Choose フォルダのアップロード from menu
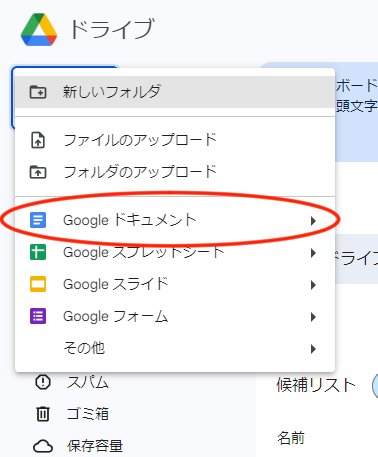This screenshot has height=457, width=378. pyautogui.click(x=175, y=172)
